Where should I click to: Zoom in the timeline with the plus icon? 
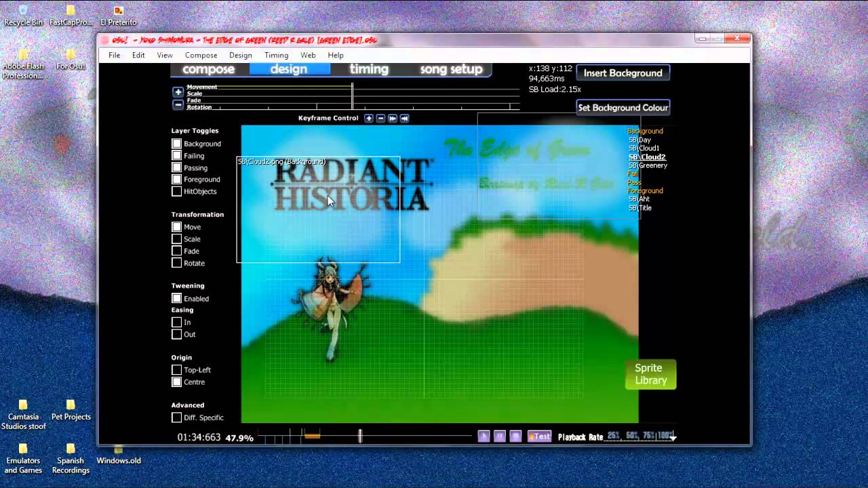(x=178, y=91)
